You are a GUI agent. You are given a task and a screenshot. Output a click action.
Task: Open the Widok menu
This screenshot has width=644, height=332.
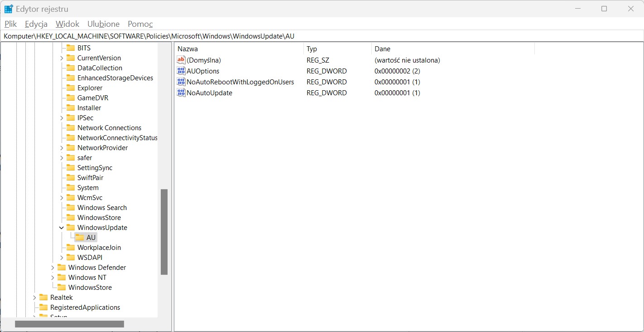tap(67, 24)
